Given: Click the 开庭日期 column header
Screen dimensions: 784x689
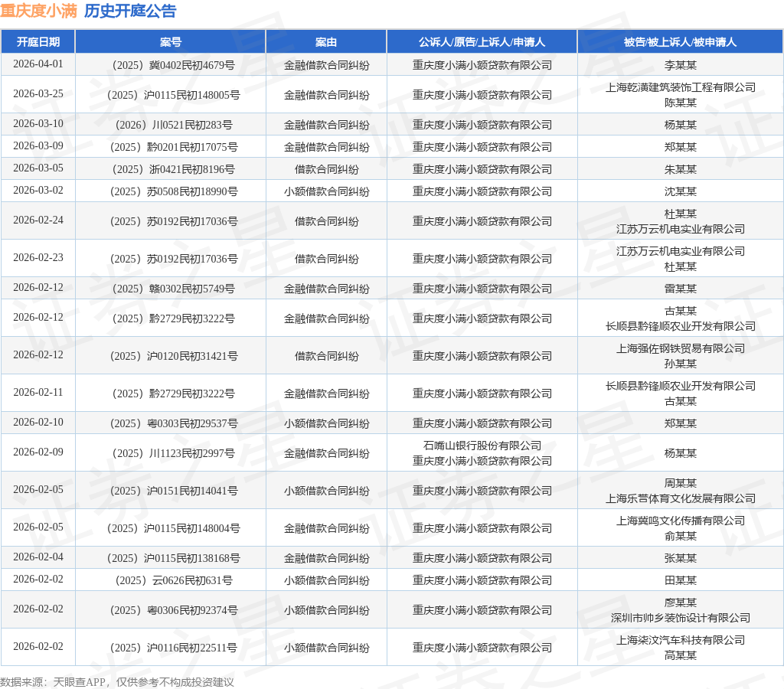Looking at the screenshot, I should click(38, 42).
